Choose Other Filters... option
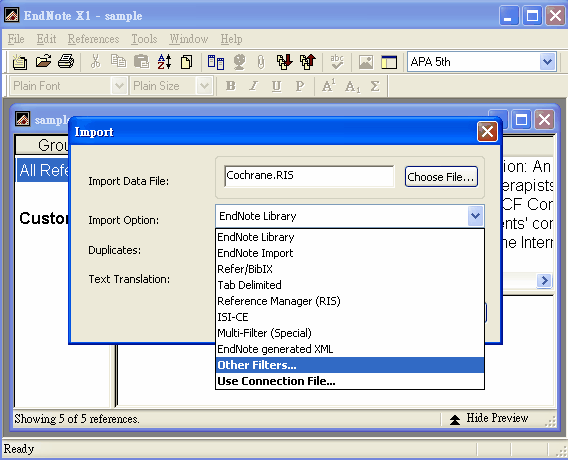This screenshot has height=460, width=568. point(350,365)
